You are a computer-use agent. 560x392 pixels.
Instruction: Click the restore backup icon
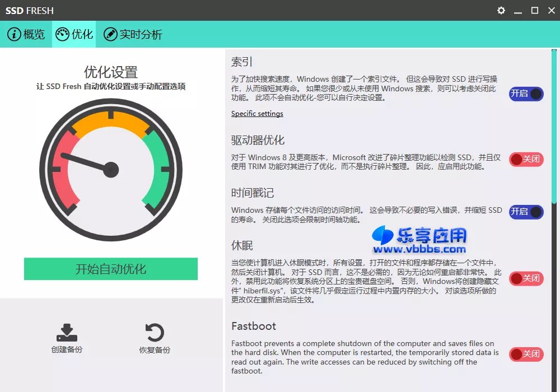coord(155,332)
